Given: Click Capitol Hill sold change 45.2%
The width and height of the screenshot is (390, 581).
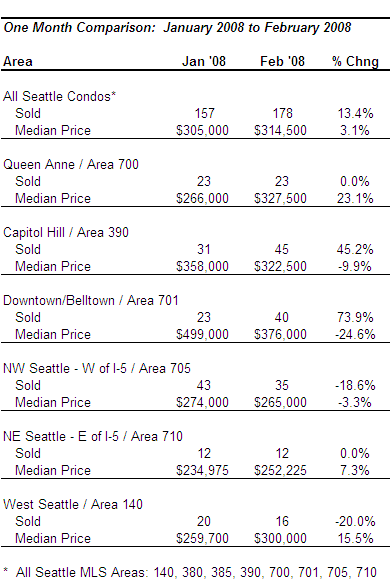Looking at the screenshot, I should [x=355, y=249].
